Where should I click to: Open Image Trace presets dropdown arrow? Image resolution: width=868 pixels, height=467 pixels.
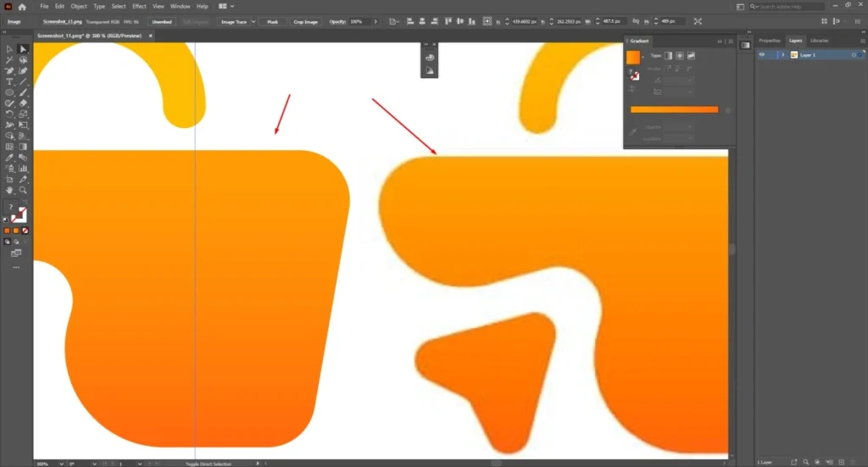tap(253, 21)
